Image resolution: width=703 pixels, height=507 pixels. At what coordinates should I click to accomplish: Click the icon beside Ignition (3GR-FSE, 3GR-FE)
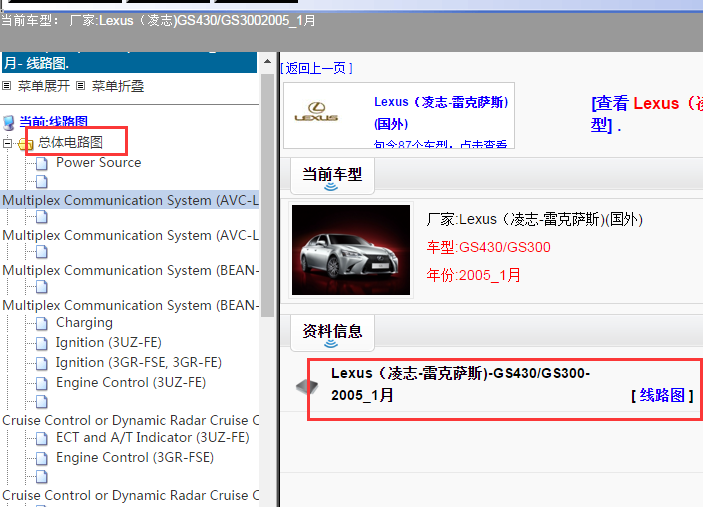click(42, 363)
